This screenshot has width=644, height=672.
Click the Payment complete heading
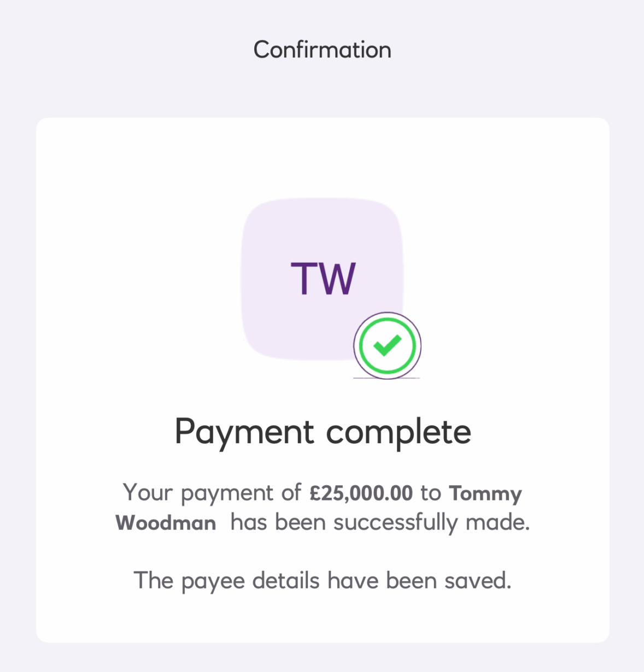point(323,432)
